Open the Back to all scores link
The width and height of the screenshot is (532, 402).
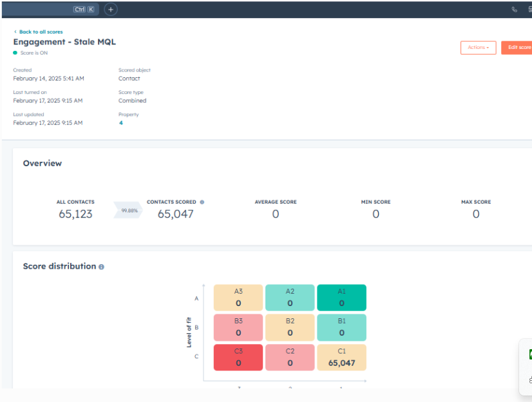click(40, 30)
